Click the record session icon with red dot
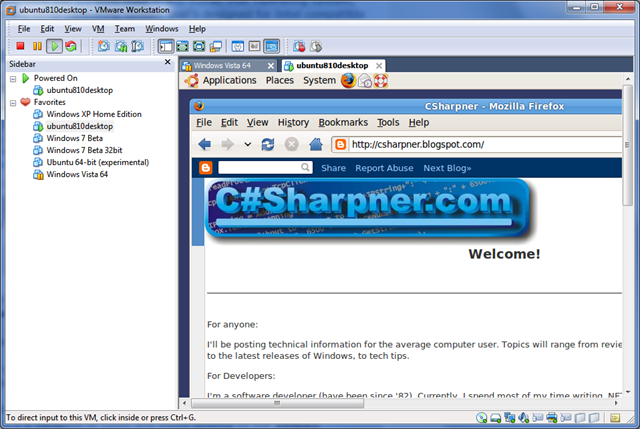Viewport: 640px width, 429px height. click(299, 46)
